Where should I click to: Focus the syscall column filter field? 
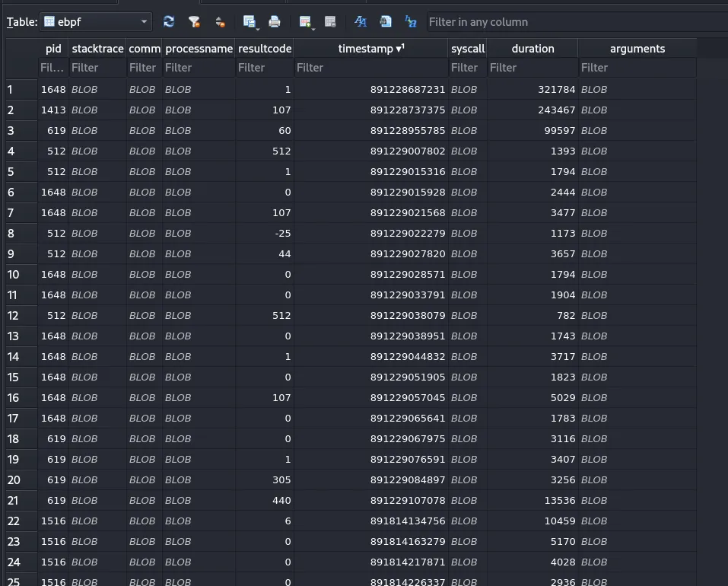(468, 68)
